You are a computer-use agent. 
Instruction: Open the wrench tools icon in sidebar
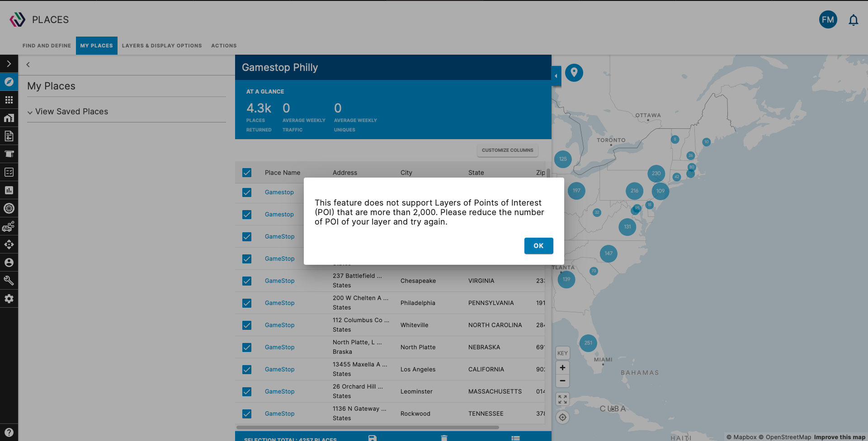point(9,281)
